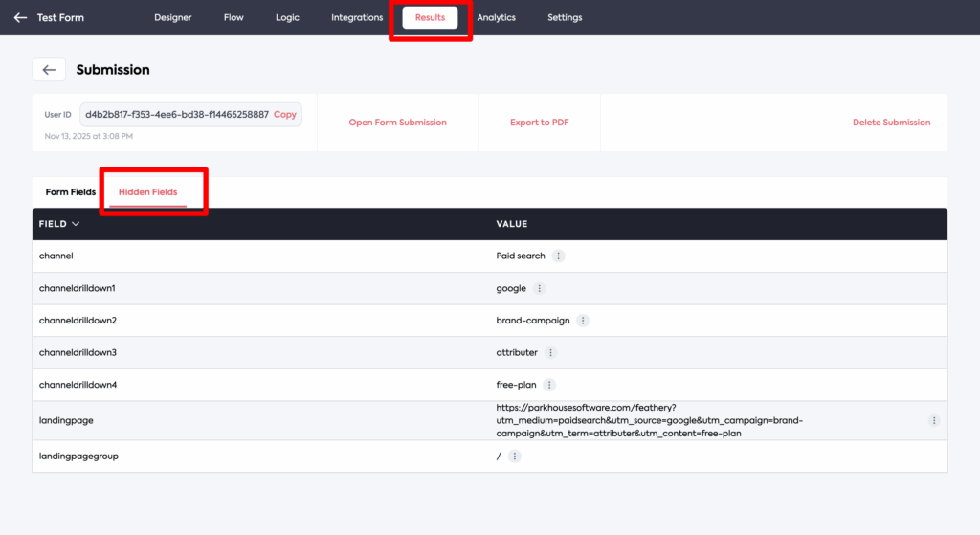Sort by the FIELD column chevron

[76, 224]
